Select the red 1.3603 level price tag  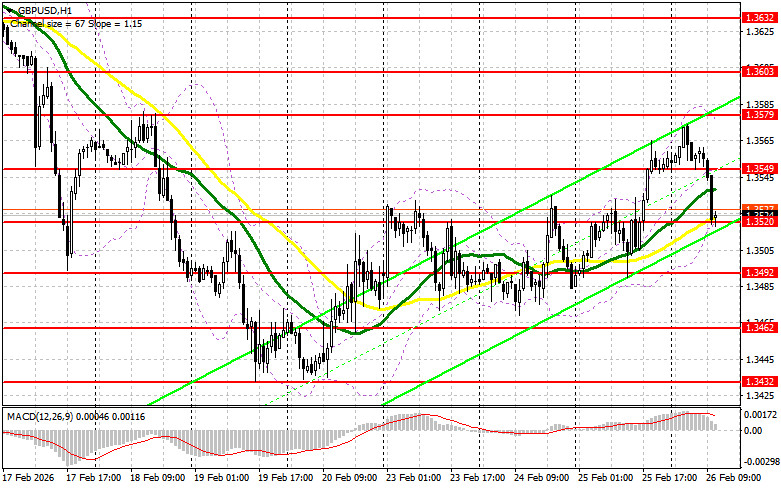(759, 72)
